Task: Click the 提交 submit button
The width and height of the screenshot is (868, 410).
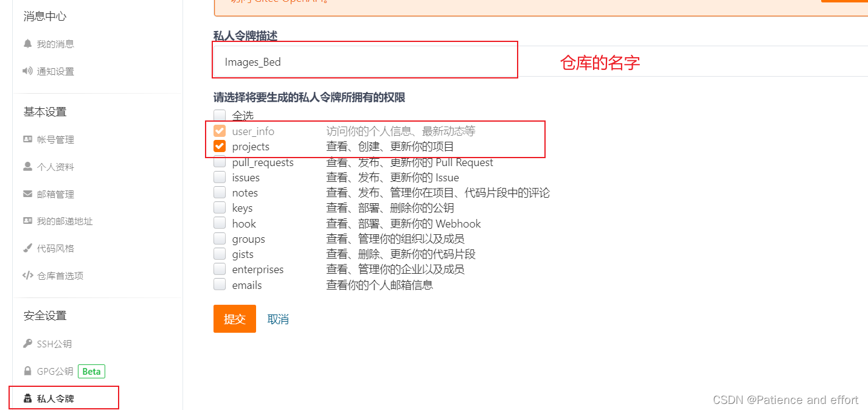Action: [x=235, y=319]
